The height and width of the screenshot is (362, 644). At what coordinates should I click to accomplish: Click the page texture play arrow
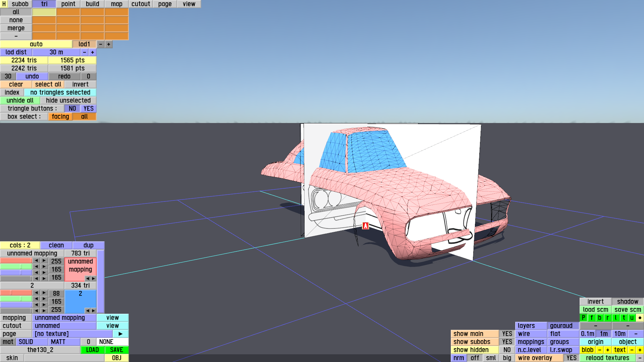click(x=120, y=334)
